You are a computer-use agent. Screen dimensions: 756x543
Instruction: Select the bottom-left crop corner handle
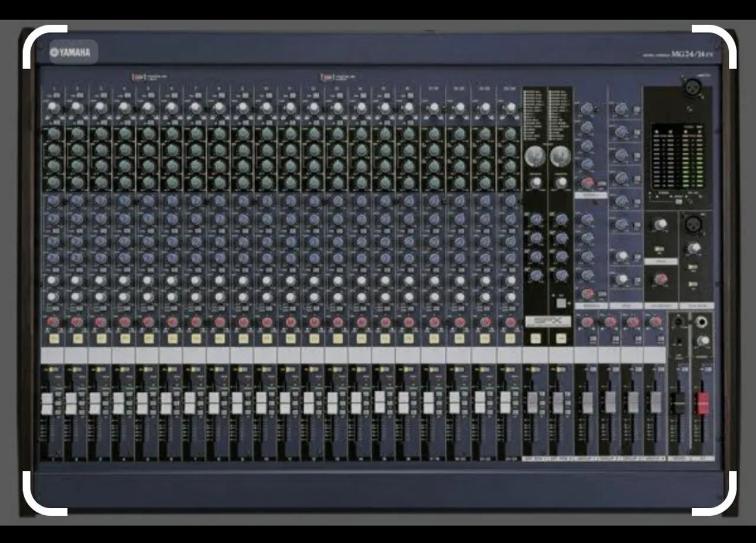pyautogui.click(x=45, y=493)
